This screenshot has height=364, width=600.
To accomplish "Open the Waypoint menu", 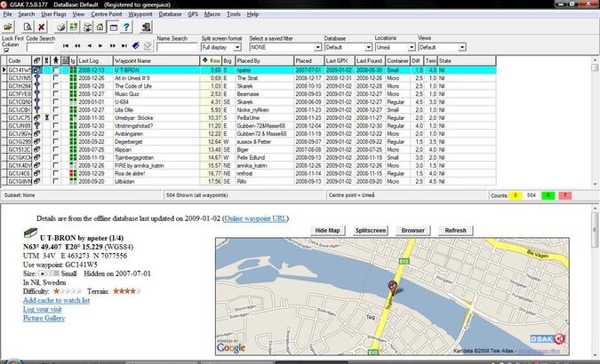I will coord(140,14).
